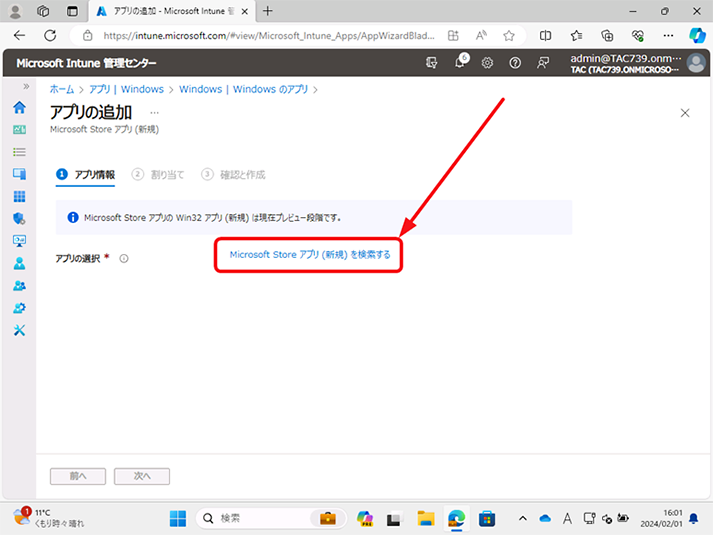The image size is (713, 535).
Task: Click the 前へ button
Action: (78, 476)
